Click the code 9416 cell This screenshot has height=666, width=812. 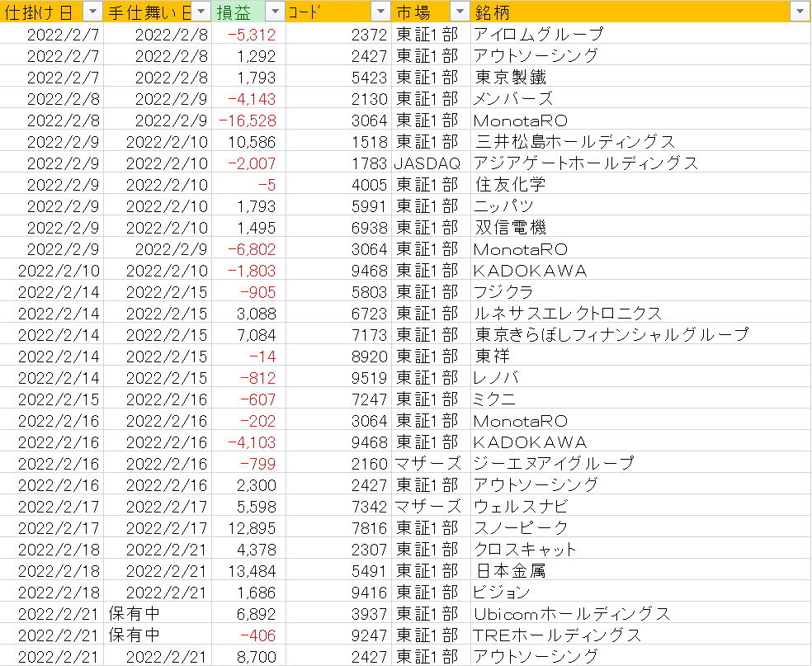338,593
